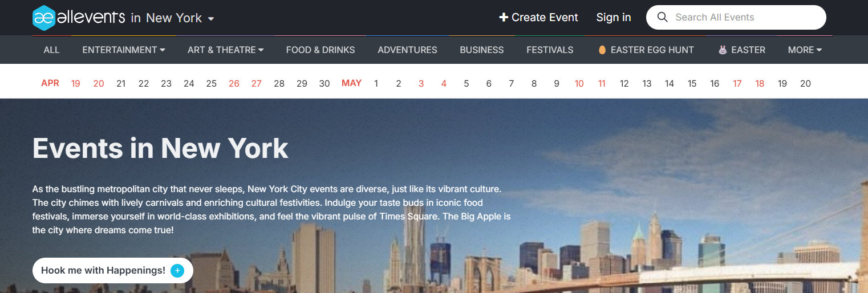The height and width of the screenshot is (293, 868).
Task: Open the More categories dropdown
Action: coord(805,50)
